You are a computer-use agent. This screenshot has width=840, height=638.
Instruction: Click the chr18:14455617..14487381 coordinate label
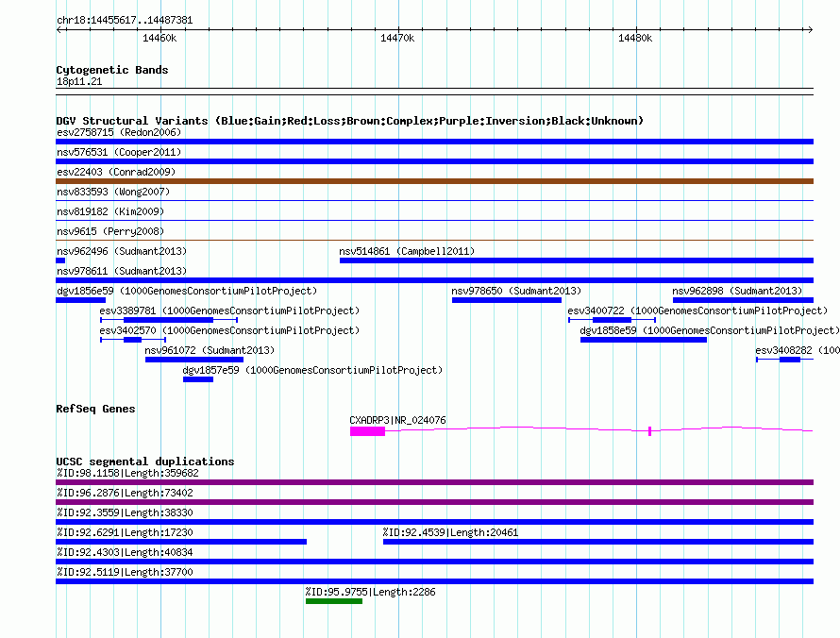tap(125, 21)
